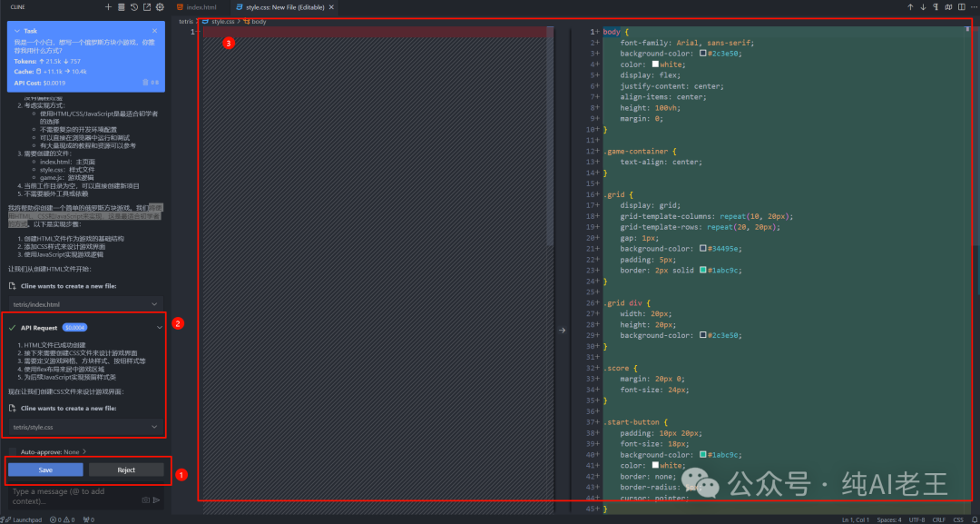Click the Reject button
Screen dimensions: 980x524
click(126, 470)
